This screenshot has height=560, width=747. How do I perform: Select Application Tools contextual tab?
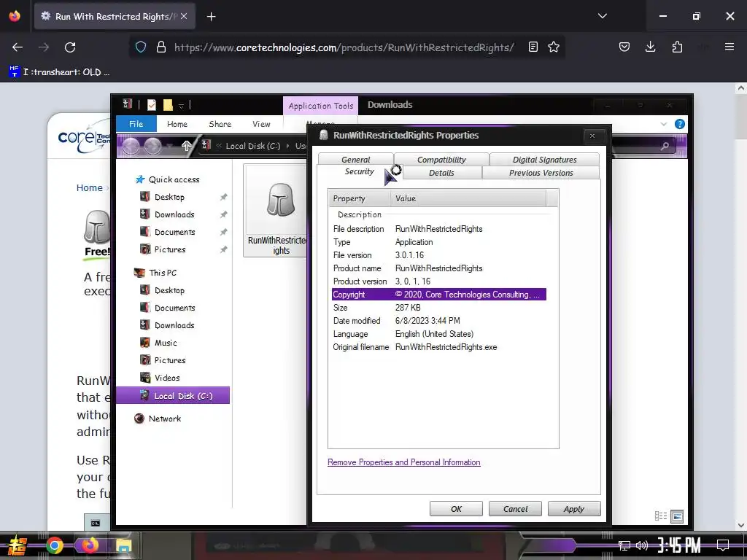(320, 106)
